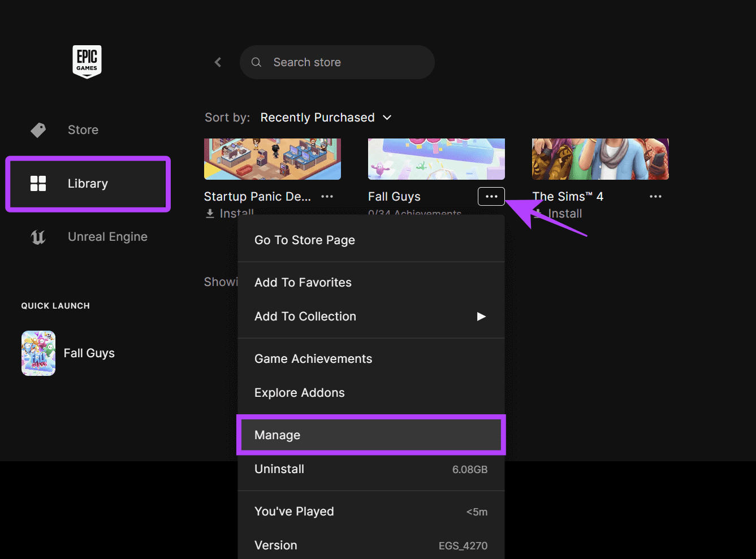
Task: Expand Add To Collection submenu
Action: pyautogui.click(x=371, y=317)
